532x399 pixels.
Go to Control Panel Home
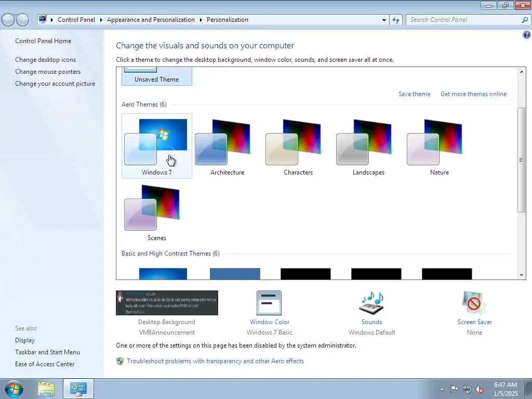[43, 41]
